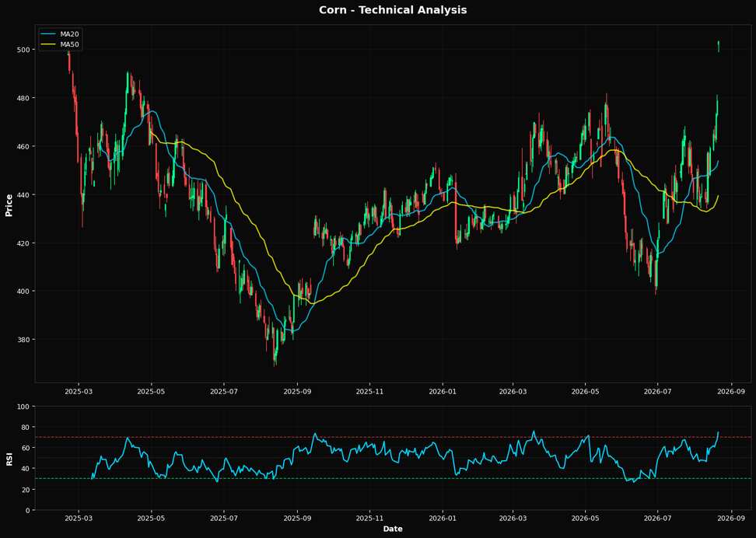The height and width of the screenshot is (538, 756).
Task: Click the "Price" y-axis label
Action: (9, 204)
